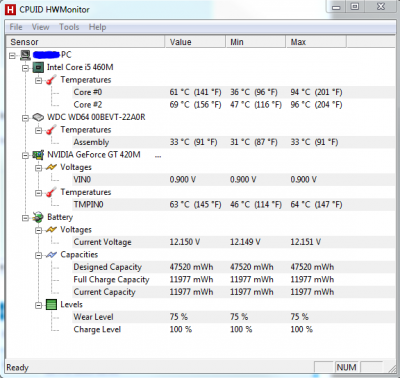400x378 pixels.
Task: Click the NUM indicator in the status bar
Action: (x=346, y=367)
